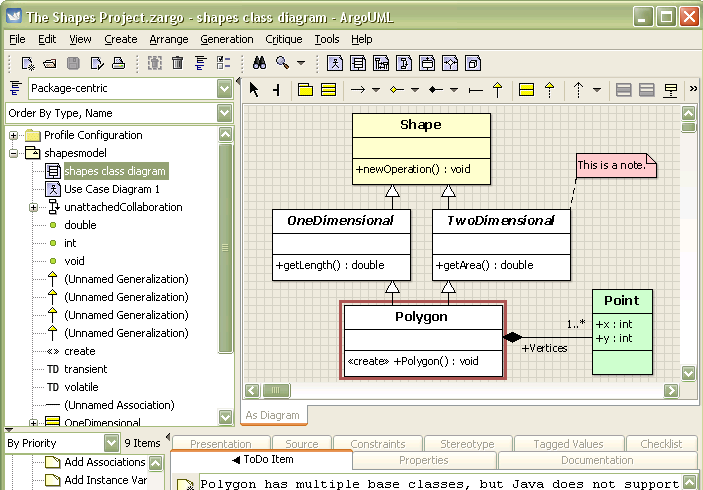Image resolution: width=703 pixels, height=490 pixels.
Task: Select the New Class tool beside Package
Action: click(x=329, y=90)
